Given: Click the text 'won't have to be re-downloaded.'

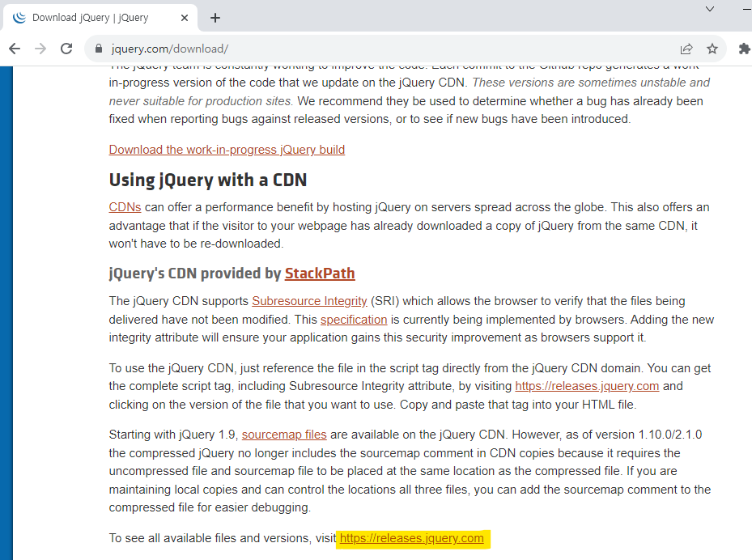Looking at the screenshot, I should [196, 244].
